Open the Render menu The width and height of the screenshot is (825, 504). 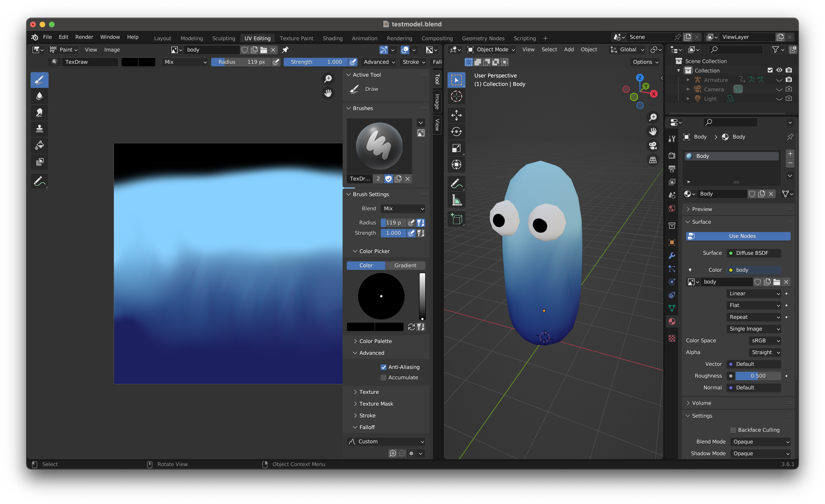click(x=84, y=37)
